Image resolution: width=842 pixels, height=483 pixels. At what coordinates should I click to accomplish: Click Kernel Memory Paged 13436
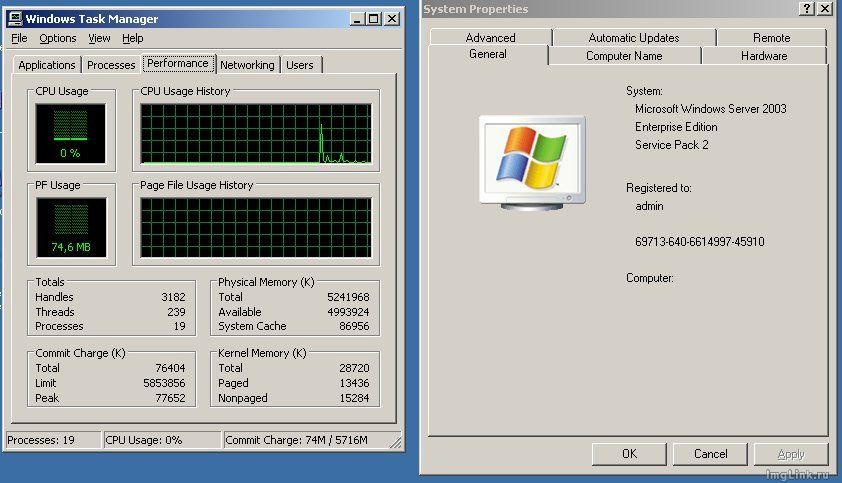coord(354,383)
